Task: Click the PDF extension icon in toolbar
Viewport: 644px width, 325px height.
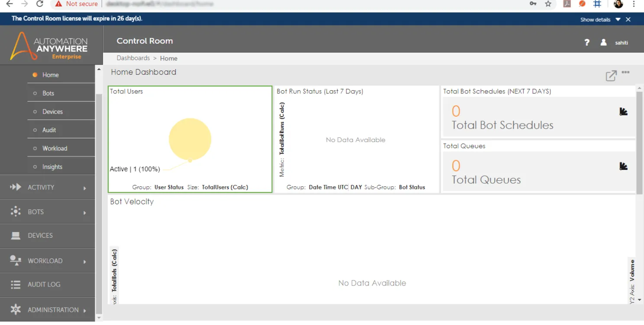Action: (x=567, y=4)
